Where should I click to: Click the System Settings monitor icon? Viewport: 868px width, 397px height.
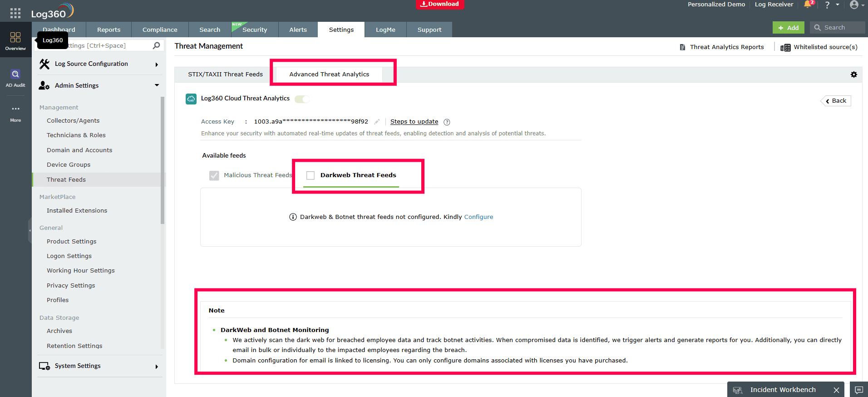coord(44,366)
